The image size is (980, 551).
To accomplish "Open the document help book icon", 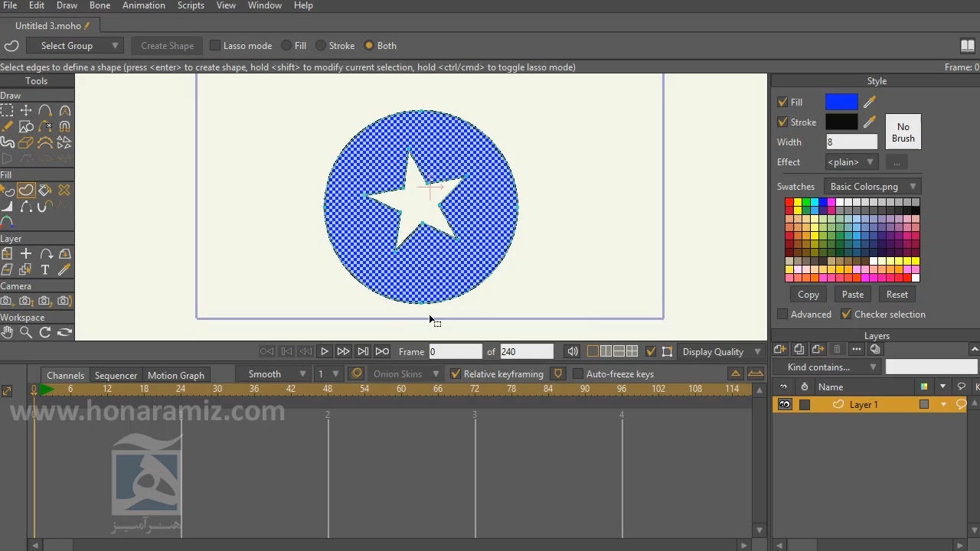I will [968, 46].
